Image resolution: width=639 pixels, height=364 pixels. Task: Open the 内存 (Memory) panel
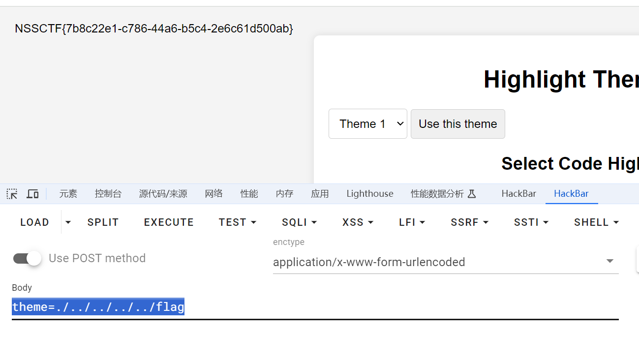click(284, 193)
